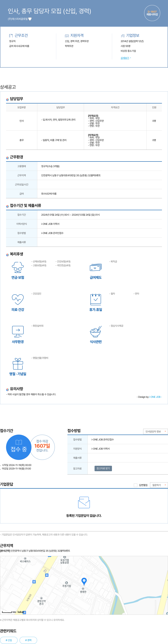
Task: Click the 지원자격 calendar icon
Action: tap(67, 36)
